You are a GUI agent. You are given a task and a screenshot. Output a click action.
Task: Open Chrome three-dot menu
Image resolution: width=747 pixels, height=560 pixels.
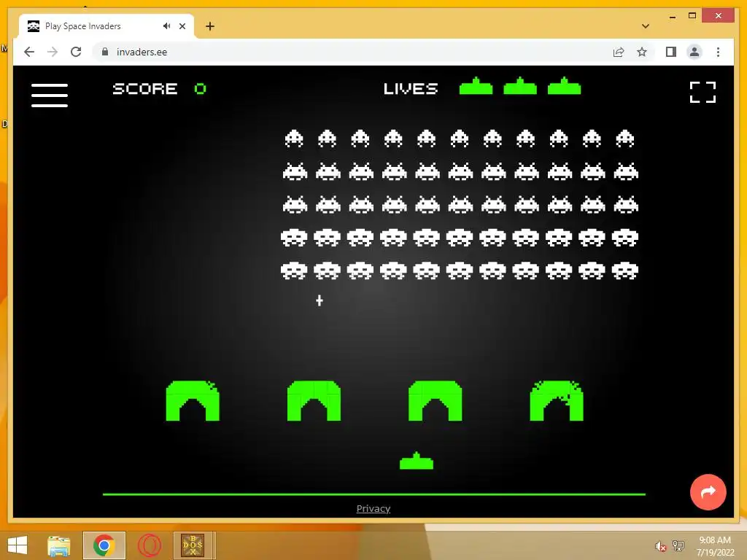(x=718, y=52)
